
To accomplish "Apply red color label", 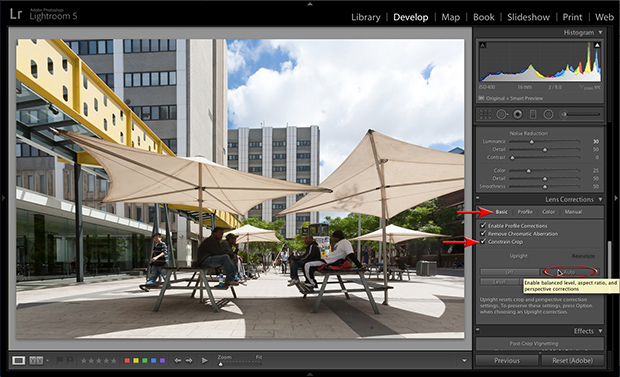I will (x=127, y=360).
